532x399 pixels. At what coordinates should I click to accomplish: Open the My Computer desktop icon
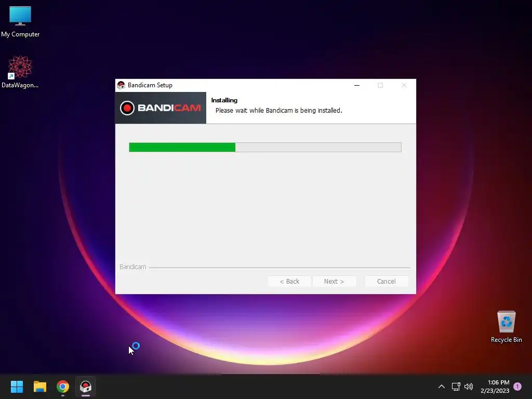(x=20, y=21)
